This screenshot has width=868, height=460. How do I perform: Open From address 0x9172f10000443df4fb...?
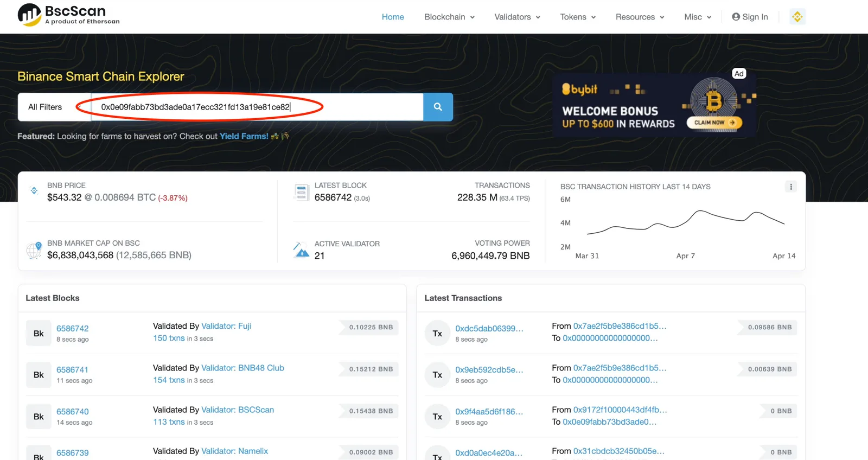620,410
